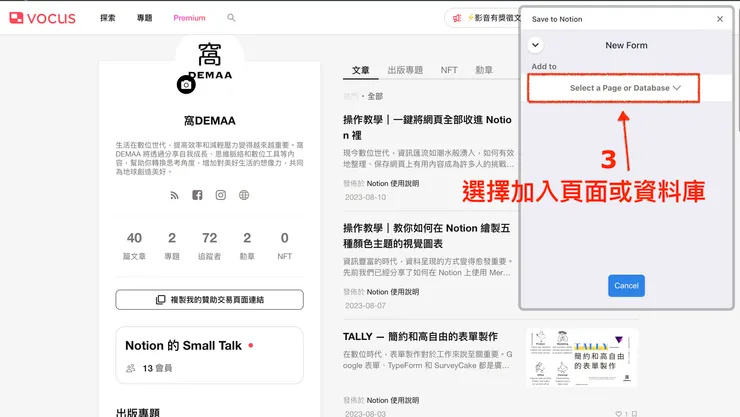Close the Save to Notion panel
740x417 pixels.
tap(720, 19)
